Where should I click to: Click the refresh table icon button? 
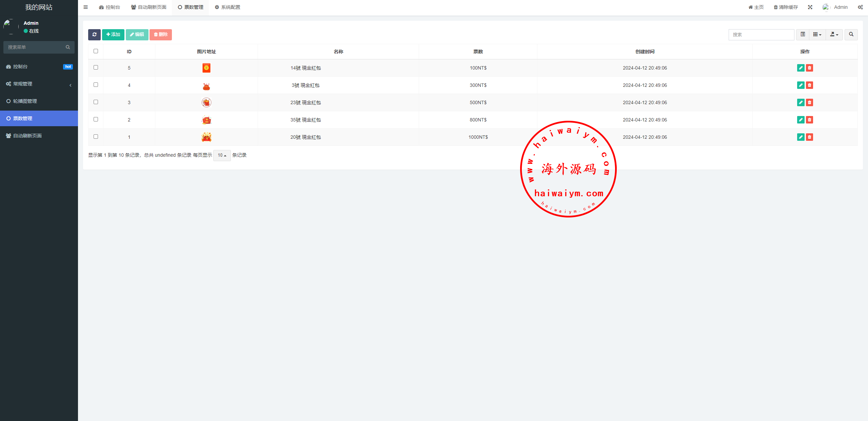94,35
